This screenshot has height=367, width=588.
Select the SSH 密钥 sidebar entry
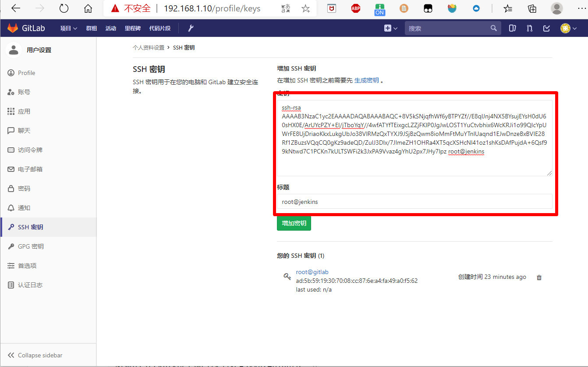(28, 227)
